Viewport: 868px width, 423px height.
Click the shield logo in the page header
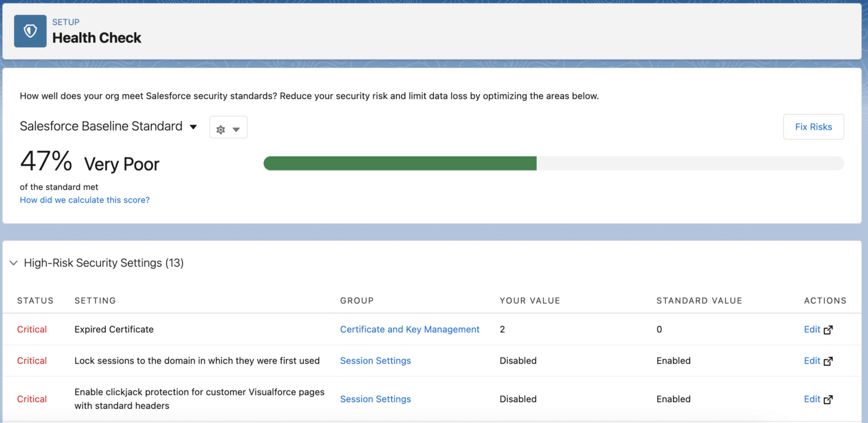click(x=30, y=31)
